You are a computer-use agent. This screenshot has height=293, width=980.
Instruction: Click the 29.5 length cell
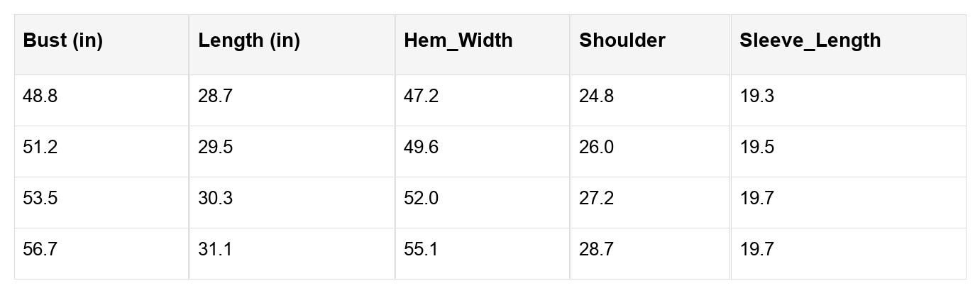pyautogui.click(x=215, y=148)
